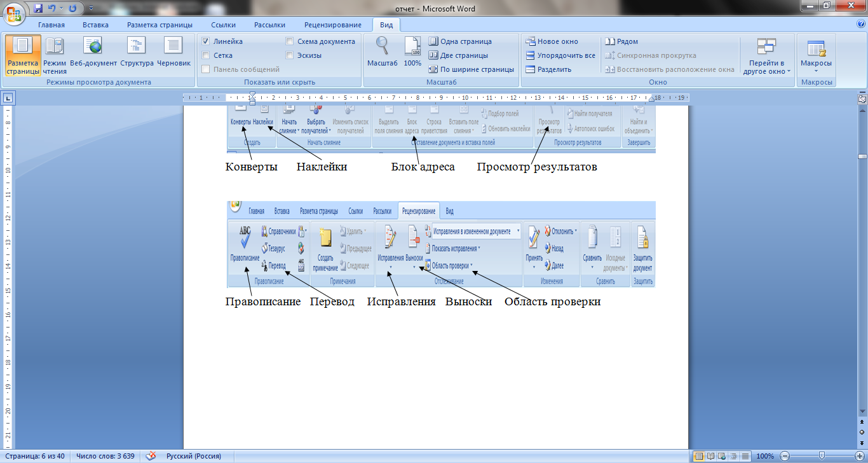The width and height of the screenshot is (868, 463).
Task: Open the Рассылки tab
Action: [x=269, y=25]
